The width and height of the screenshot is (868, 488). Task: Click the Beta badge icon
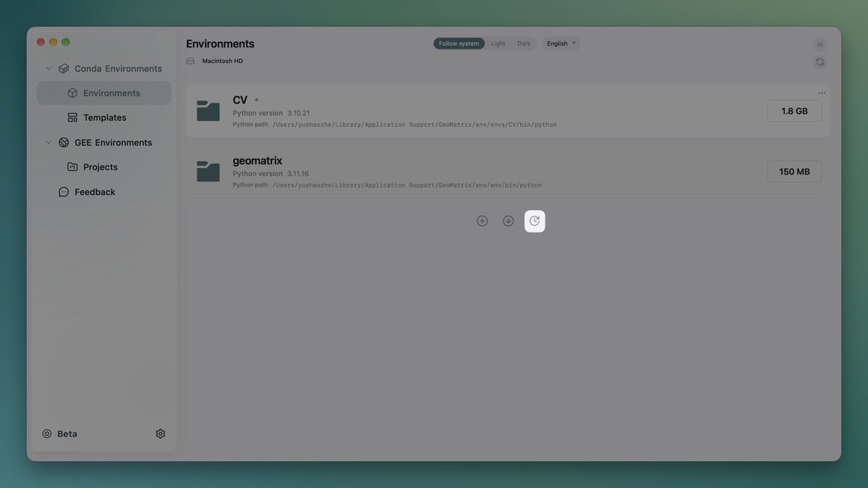(47, 434)
